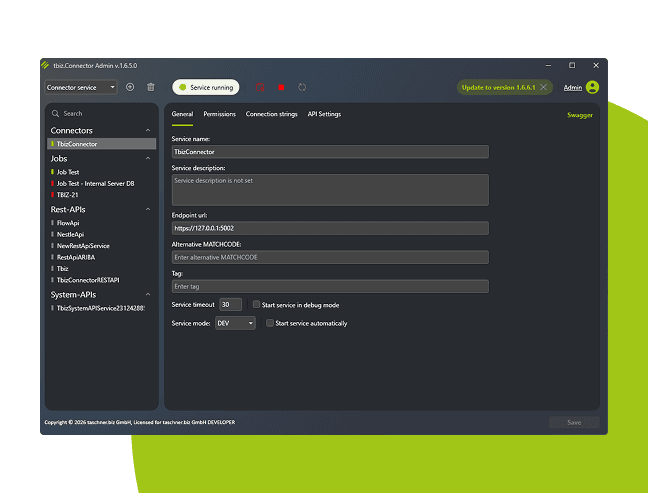
Task: Click the Save button
Action: tap(574, 422)
